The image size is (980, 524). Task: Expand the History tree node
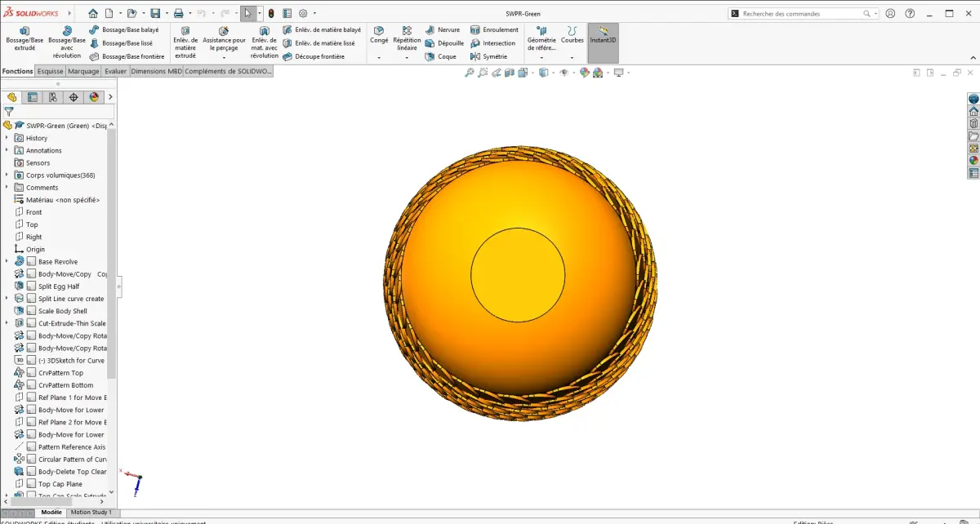pyautogui.click(x=7, y=138)
